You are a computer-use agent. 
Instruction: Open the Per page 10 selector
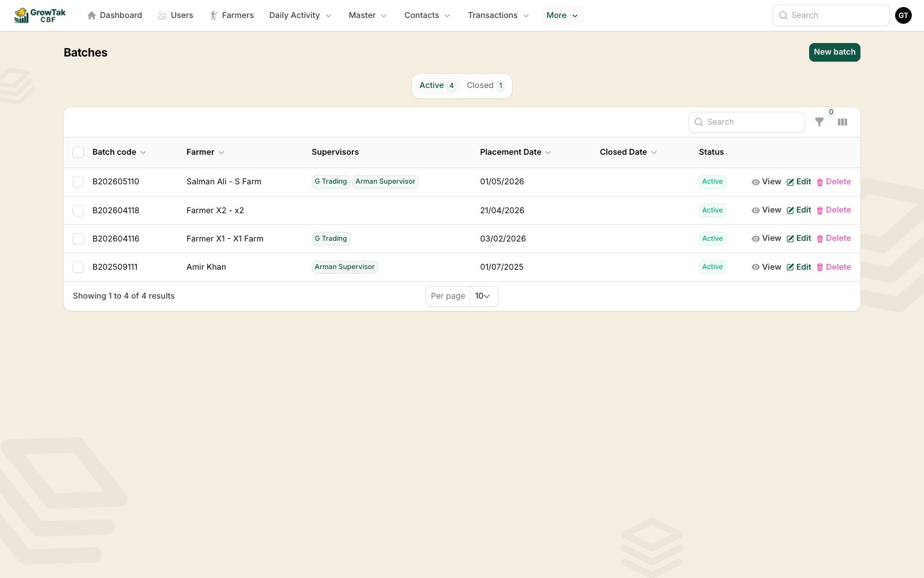484,296
